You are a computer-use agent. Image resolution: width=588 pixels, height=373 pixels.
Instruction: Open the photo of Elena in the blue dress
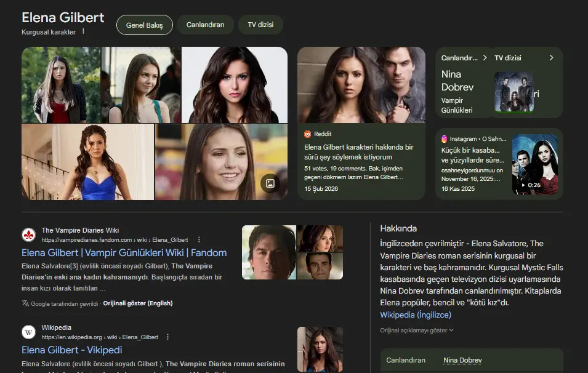tap(88, 162)
